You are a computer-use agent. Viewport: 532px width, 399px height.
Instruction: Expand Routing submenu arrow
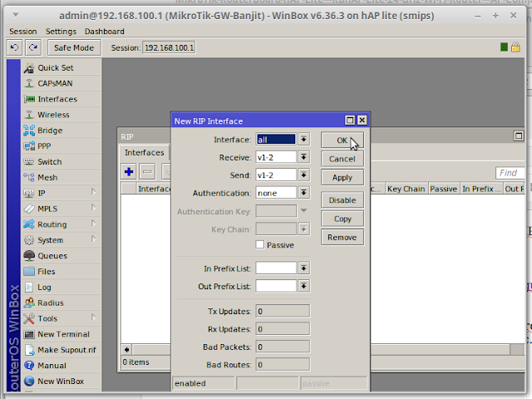pos(94,224)
